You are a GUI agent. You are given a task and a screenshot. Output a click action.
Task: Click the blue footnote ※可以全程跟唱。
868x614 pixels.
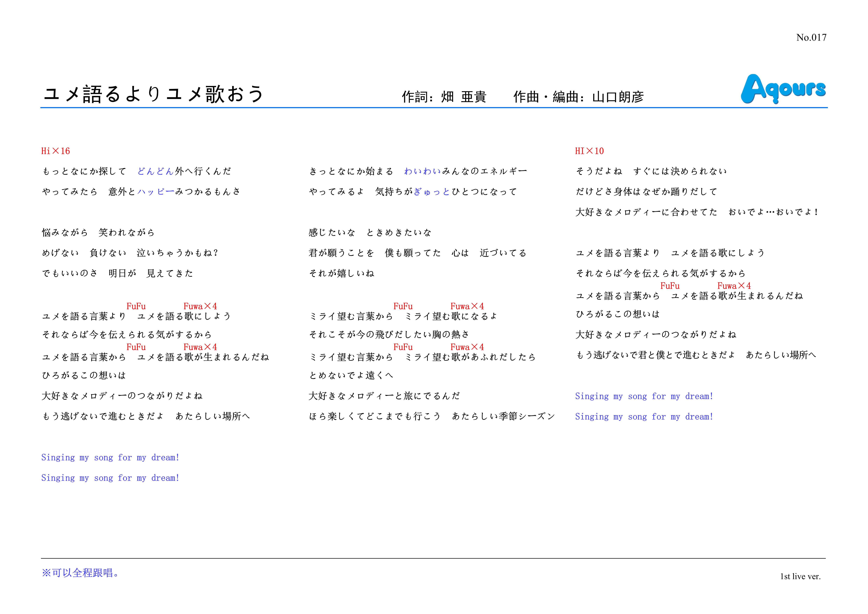point(80,573)
